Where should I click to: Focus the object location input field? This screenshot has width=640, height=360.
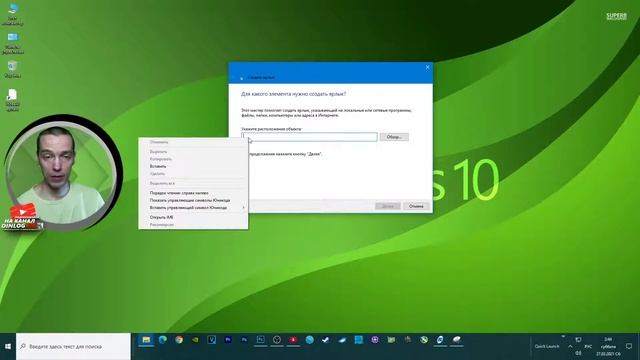coord(309,137)
